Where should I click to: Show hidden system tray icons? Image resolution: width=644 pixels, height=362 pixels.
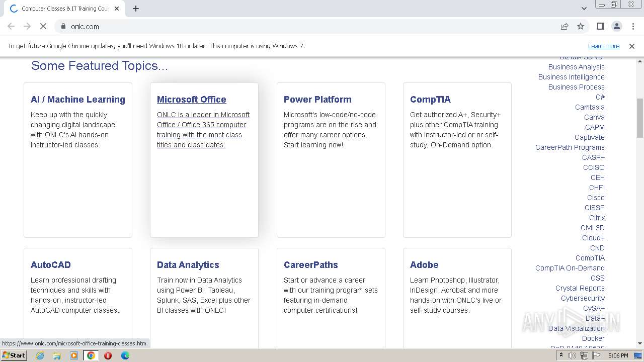[x=561, y=355]
